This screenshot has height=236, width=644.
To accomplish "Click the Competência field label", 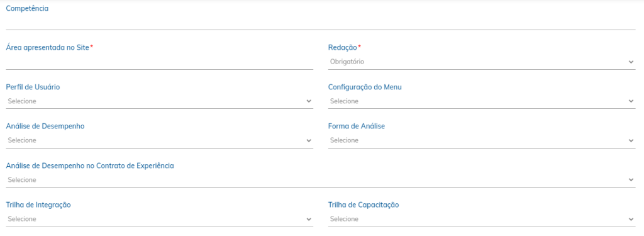I will coord(27,8).
